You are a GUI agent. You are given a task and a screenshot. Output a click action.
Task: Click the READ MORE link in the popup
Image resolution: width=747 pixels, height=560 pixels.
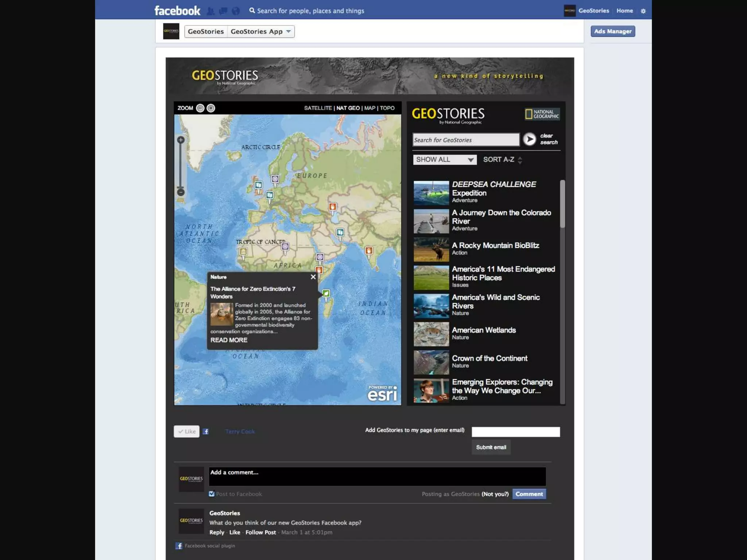(229, 340)
